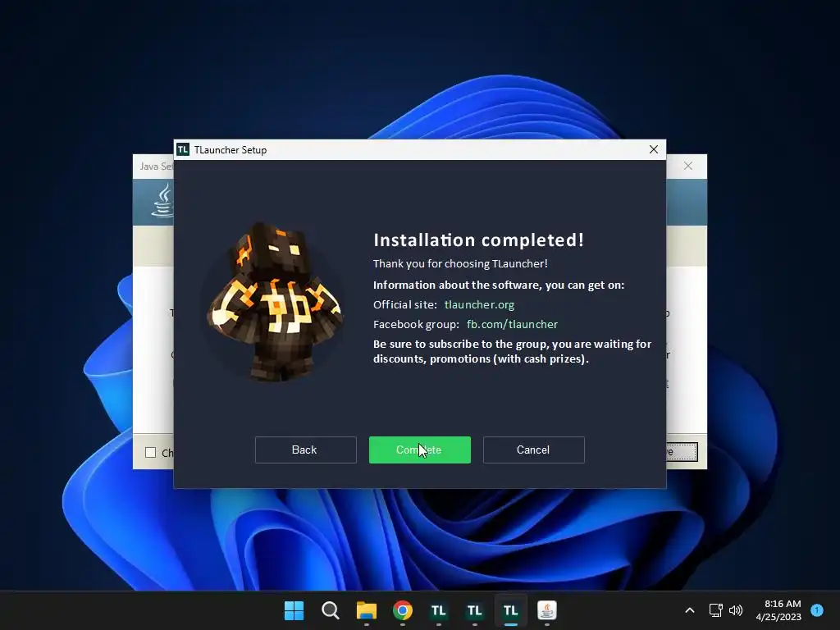
Task: Open File Explorer from the taskbar
Action: pos(367,610)
